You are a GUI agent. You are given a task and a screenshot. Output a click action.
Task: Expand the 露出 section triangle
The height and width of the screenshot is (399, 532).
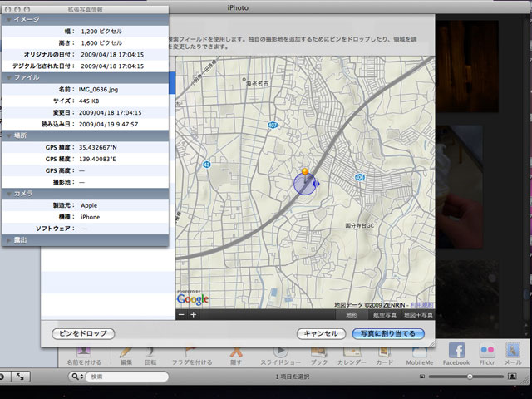click(9, 240)
